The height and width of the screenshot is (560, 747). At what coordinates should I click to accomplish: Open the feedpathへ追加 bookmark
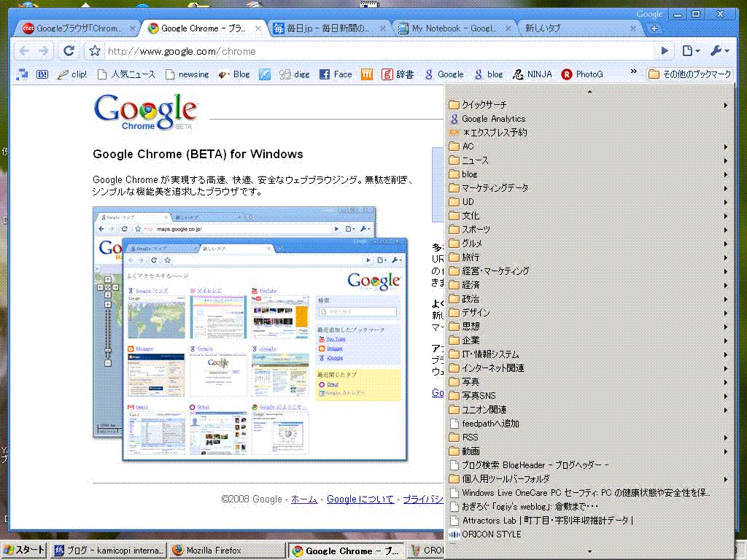pyautogui.click(x=589, y=424)
